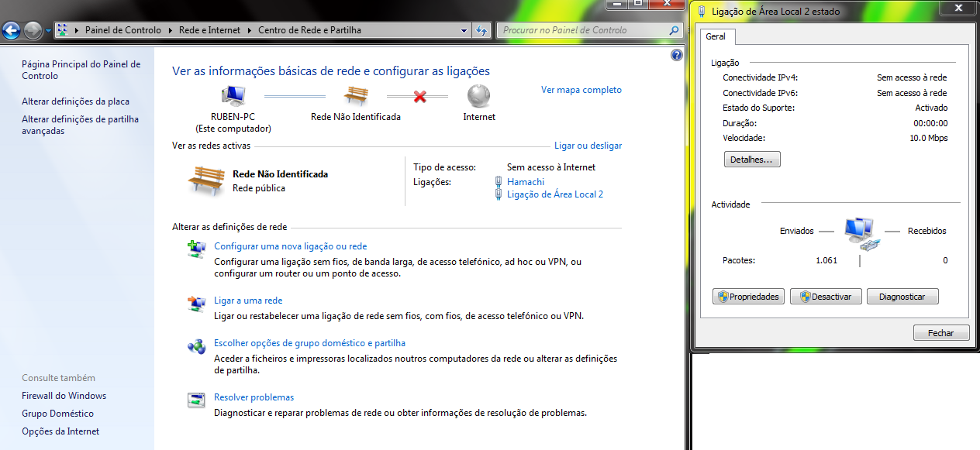Open the Hamachi connection
This screenshot has width=980, height=450.
click(525, 181)
